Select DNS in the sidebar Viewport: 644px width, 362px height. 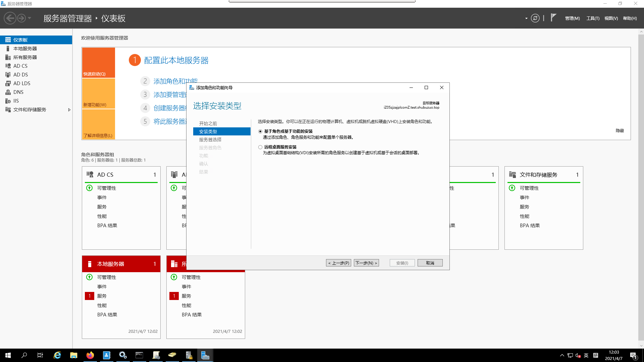[18, 92]
